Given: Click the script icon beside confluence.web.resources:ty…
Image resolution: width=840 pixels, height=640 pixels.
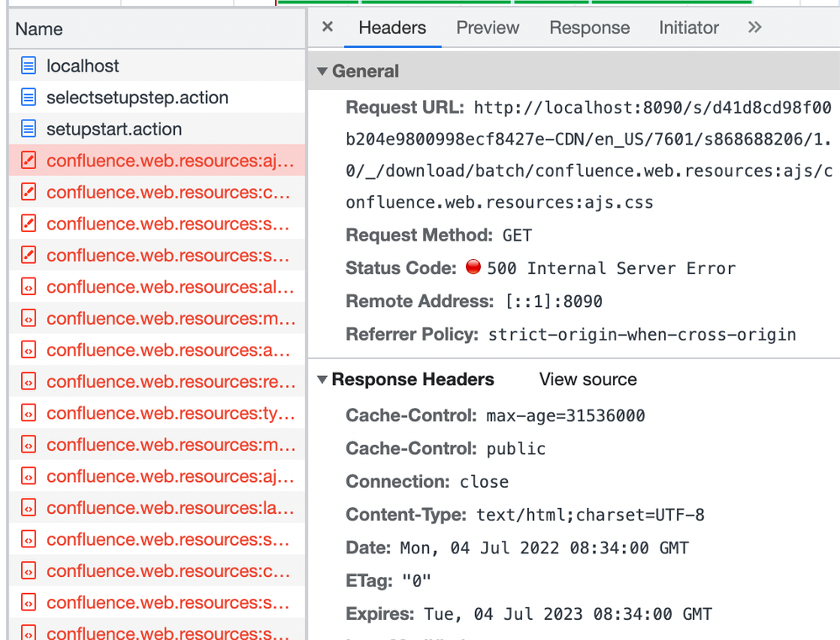Looking at the screenshot, I should (x=29, y=413).
